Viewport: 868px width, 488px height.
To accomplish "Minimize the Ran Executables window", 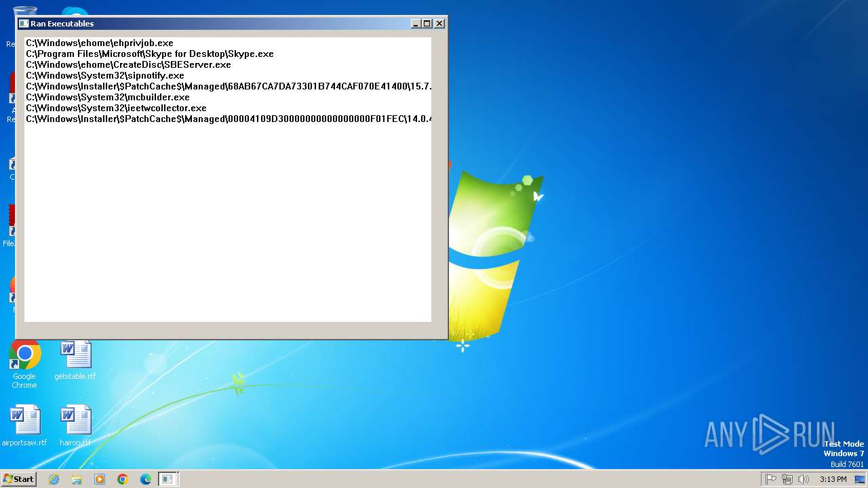I will (x=416, y=24).
